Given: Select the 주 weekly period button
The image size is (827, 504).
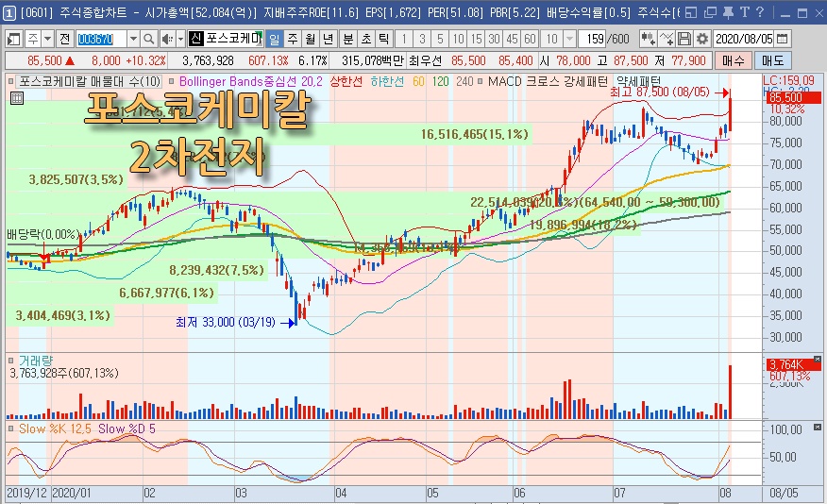Looking at the screenshot, I should click(x=293, y=39).
